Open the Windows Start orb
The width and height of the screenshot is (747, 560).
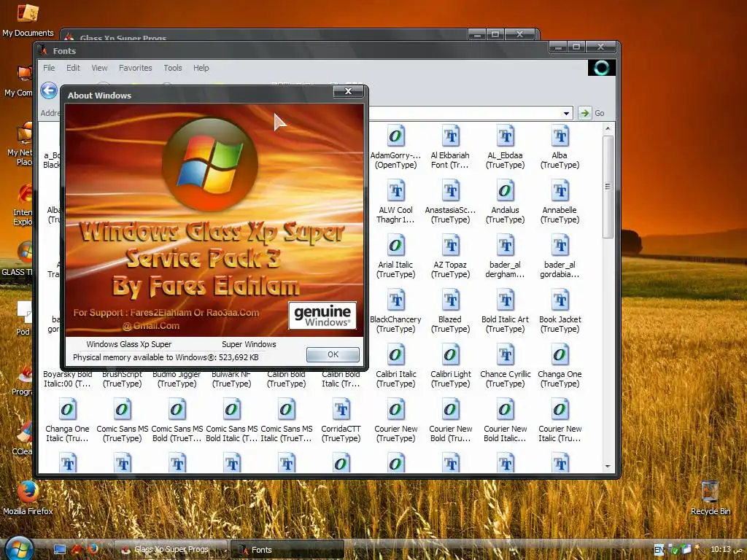click(x=18, y=548)
